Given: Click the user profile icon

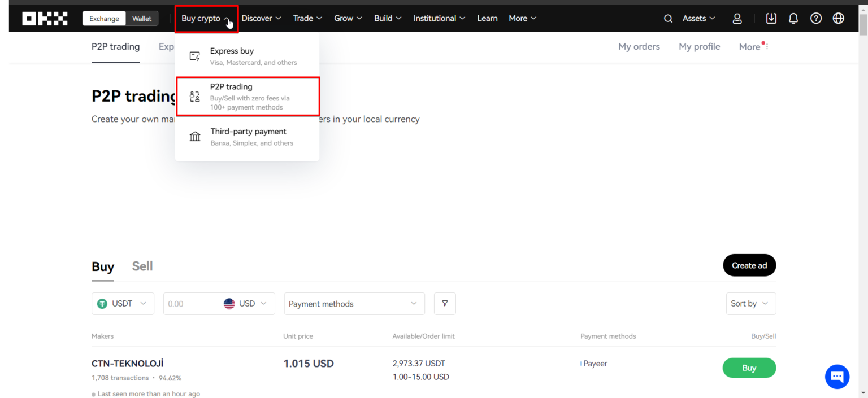Looking at the screenshot, I should coord(737,18).
